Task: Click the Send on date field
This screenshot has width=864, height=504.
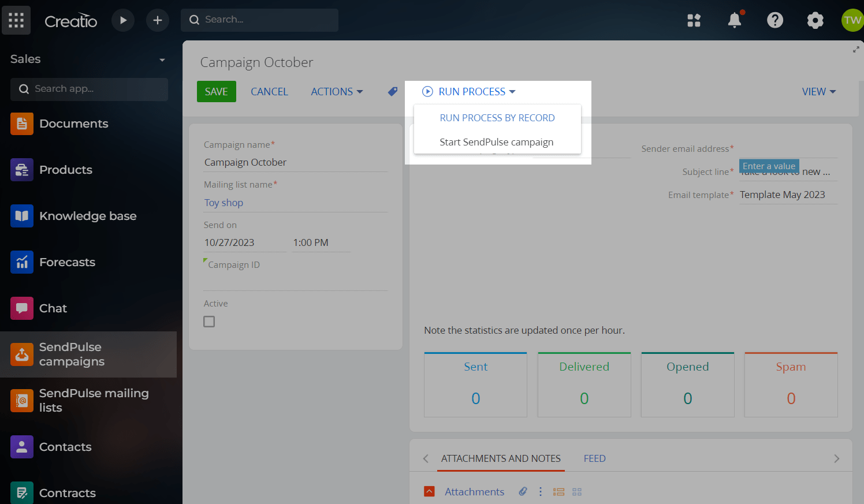Action: tap(245, 243)
